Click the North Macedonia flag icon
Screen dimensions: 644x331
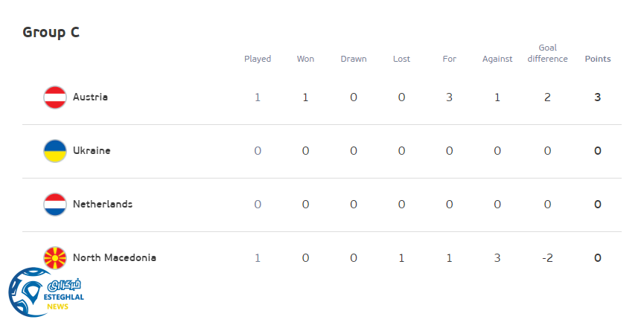pyautogui.click(x=55, y=257)
